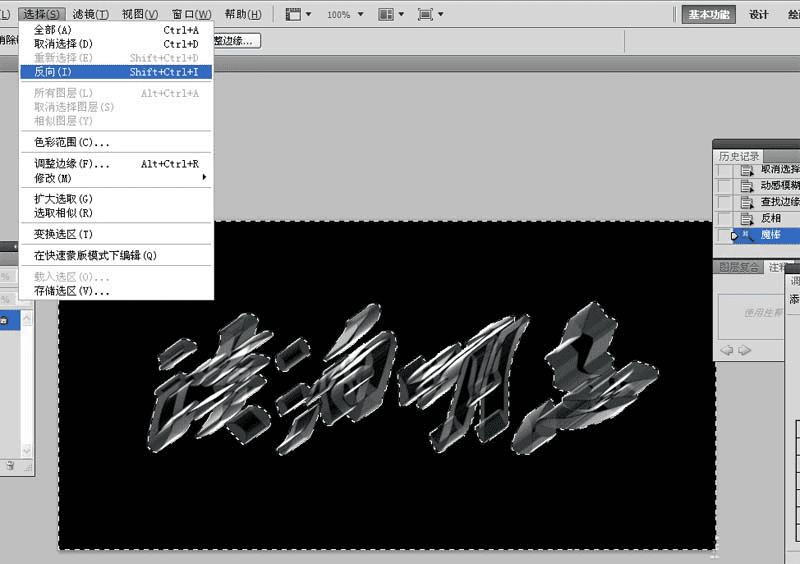This screenshot has height=564, width=800.
Task: Click the Screen Mode icon
Action: coord(425,14)
